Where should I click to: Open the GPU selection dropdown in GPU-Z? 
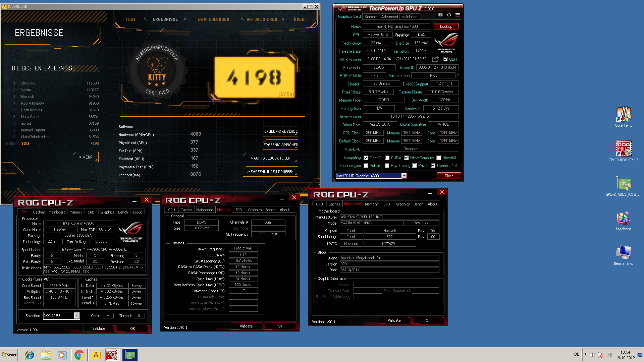point(404,176)
